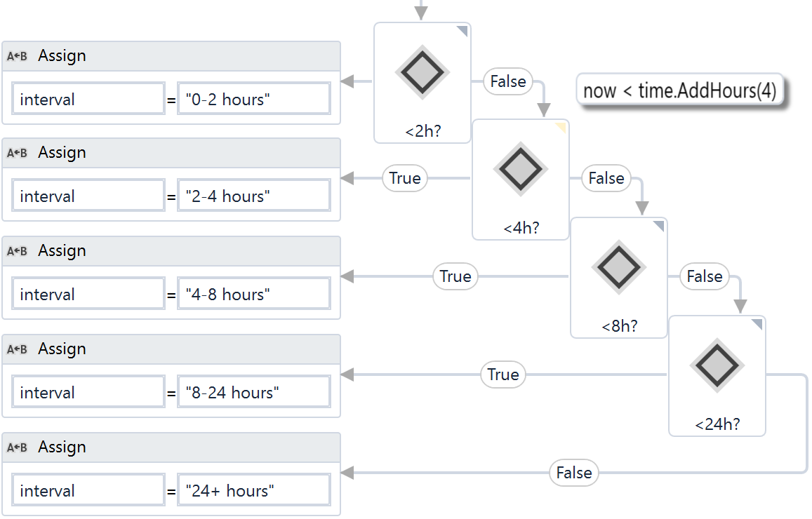Screen dimensions: 812x519
Task: Expand annotation corner of <24h? decision
Action: pyautogui.click(x=757, y=323)
